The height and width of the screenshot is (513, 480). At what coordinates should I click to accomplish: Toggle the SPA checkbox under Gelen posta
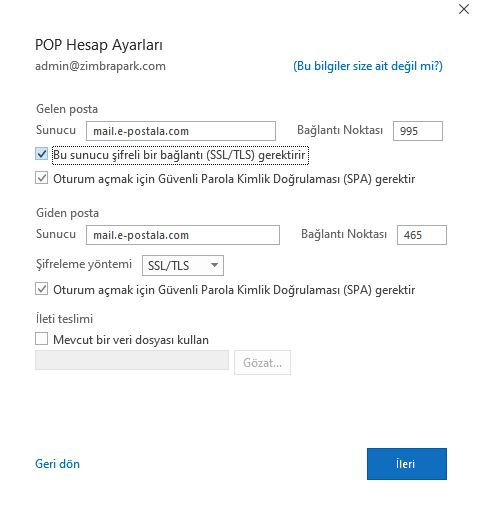[42, 178]
